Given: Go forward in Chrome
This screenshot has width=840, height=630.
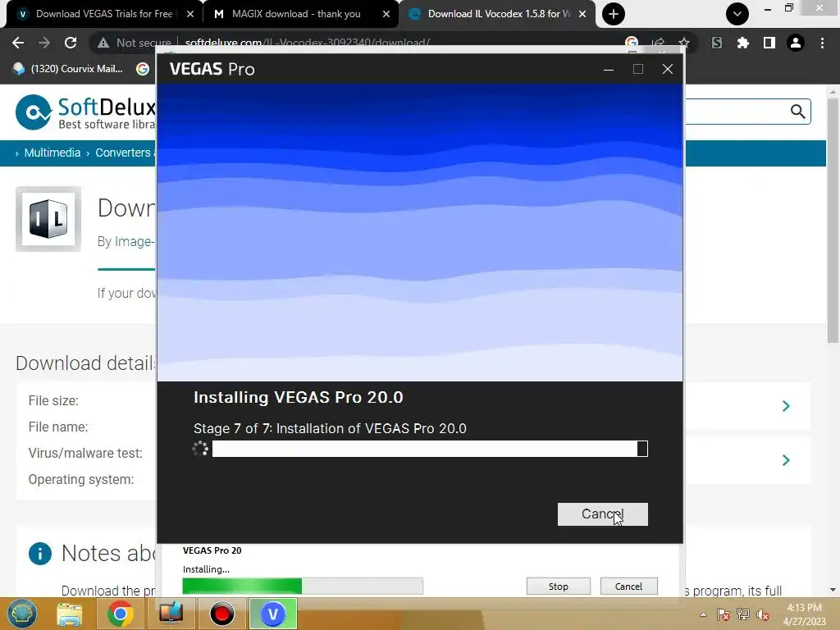Looking at the screenshot, I should [44, 43].
